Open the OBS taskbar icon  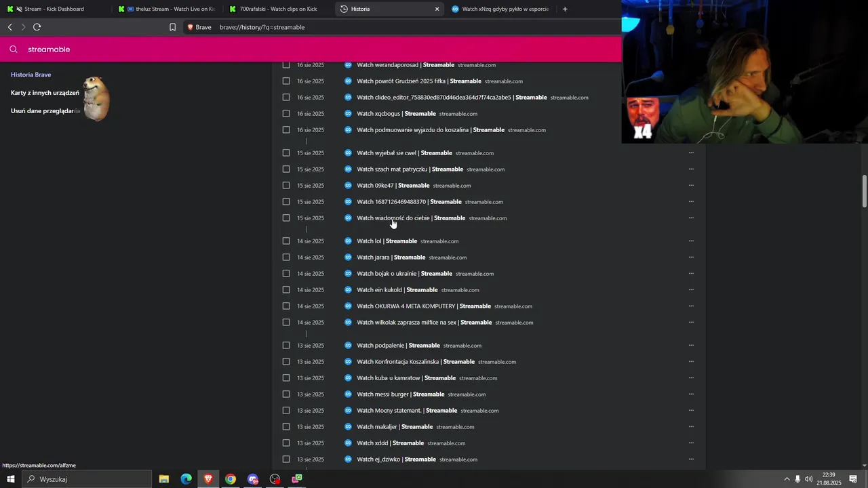coord(275,479)
